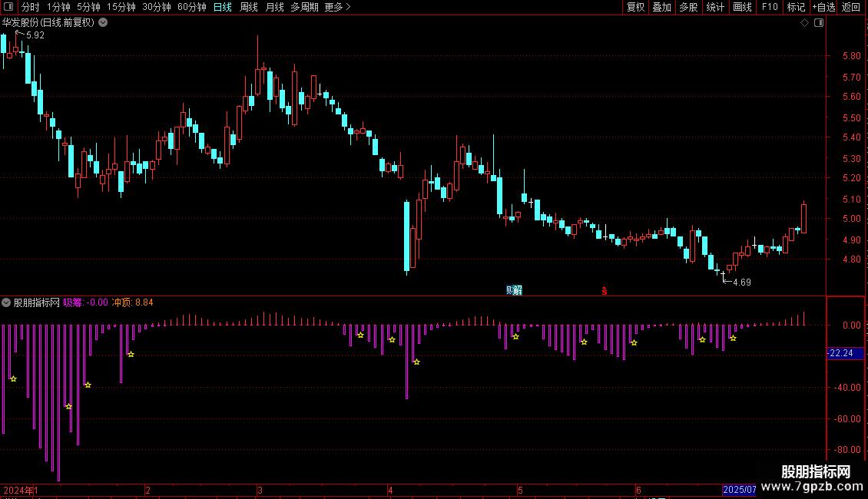The height and width of the screenshot is (499, 868).
Task: Click the month 6 marker on the time axis
Action: 638,490
